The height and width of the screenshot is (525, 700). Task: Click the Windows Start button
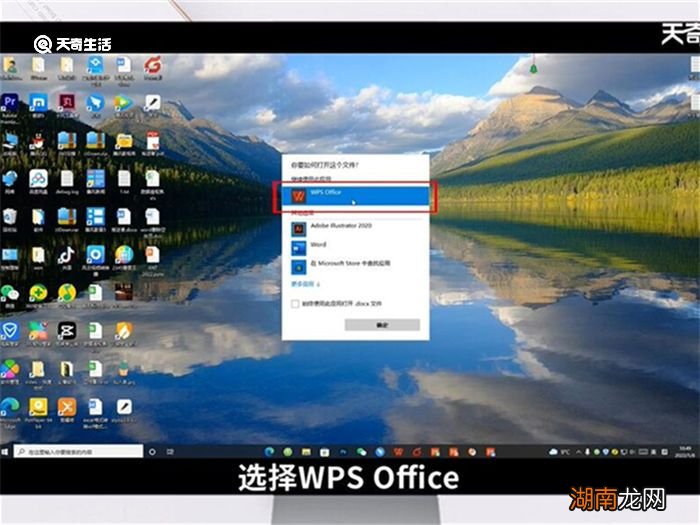pyautogui.click(x=6, y=452)
